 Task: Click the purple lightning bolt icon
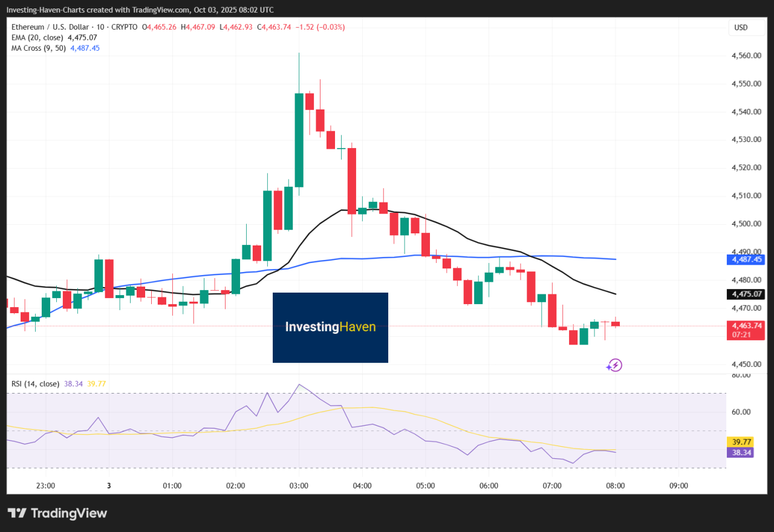(x=614, y=365)
